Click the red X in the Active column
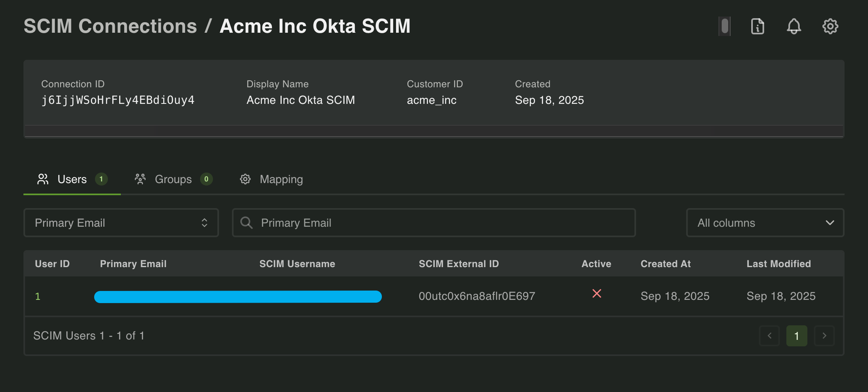The width and height of the screenshot is (868, 392). click(596, 294)
